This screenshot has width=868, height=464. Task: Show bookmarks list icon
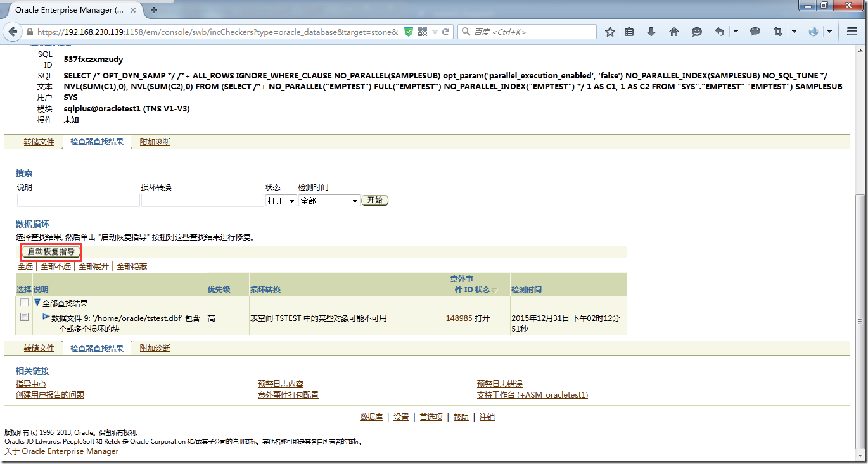click(629, 32)
